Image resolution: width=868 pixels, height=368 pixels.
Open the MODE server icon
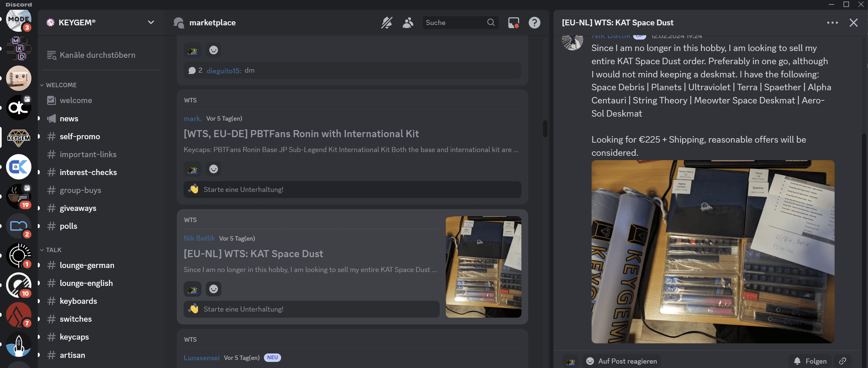[x=19, y=20]
